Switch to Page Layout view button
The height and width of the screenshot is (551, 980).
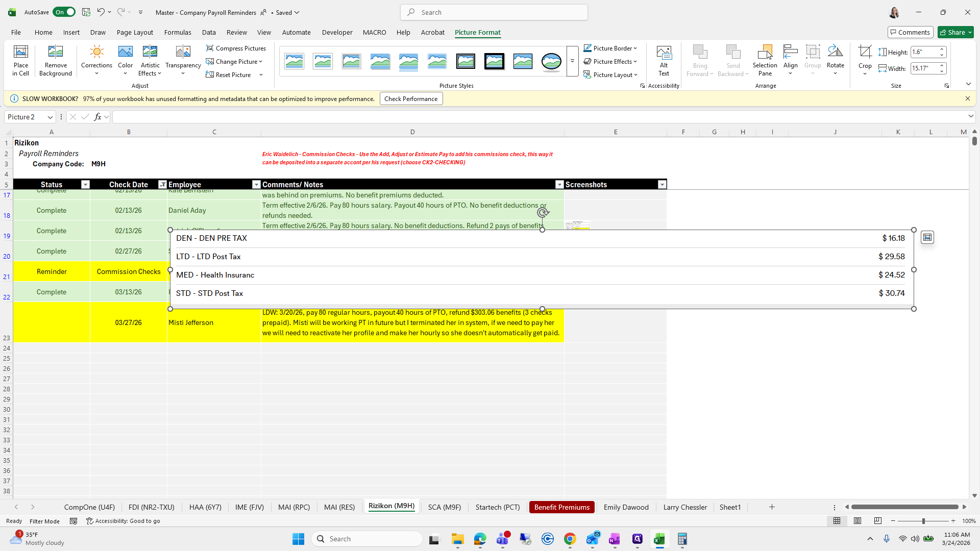[857, 521]
